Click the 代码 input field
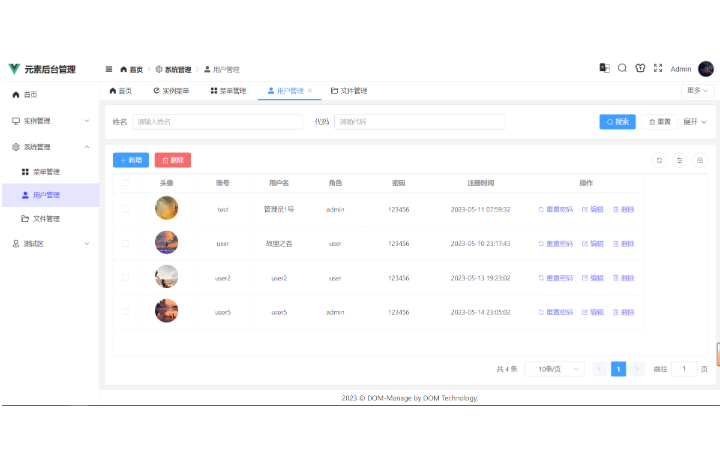Screen dimensions: 720x450 420,122
